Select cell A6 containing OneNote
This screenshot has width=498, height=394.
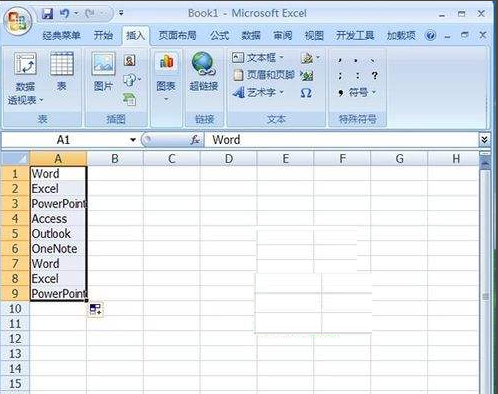click(58, 249)
